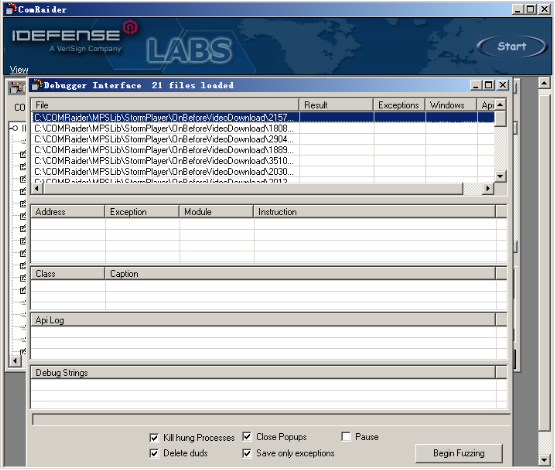555x470 pixels.
Task: Enable the Pause checkbox
Action: coord(346,437)
